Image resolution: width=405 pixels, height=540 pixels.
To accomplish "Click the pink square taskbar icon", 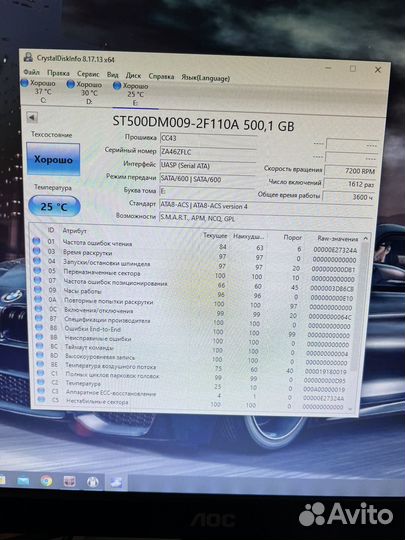I will coord(70,481).
